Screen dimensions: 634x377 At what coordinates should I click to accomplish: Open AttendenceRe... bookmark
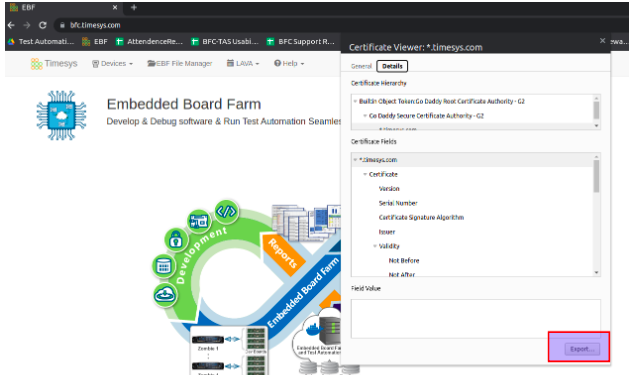tap(149, 41)
